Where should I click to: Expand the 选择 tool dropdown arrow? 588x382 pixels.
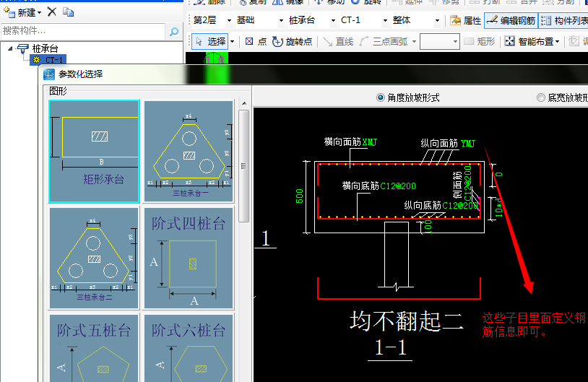point(232,42)
